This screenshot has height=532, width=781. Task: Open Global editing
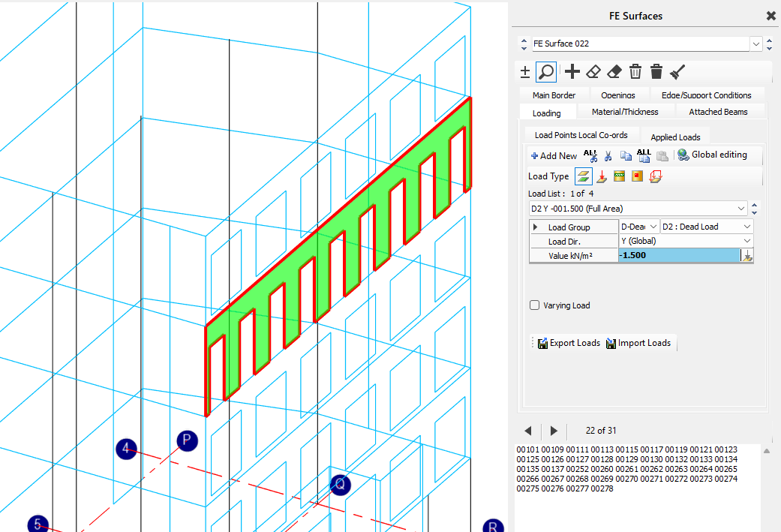click(713, 155)
